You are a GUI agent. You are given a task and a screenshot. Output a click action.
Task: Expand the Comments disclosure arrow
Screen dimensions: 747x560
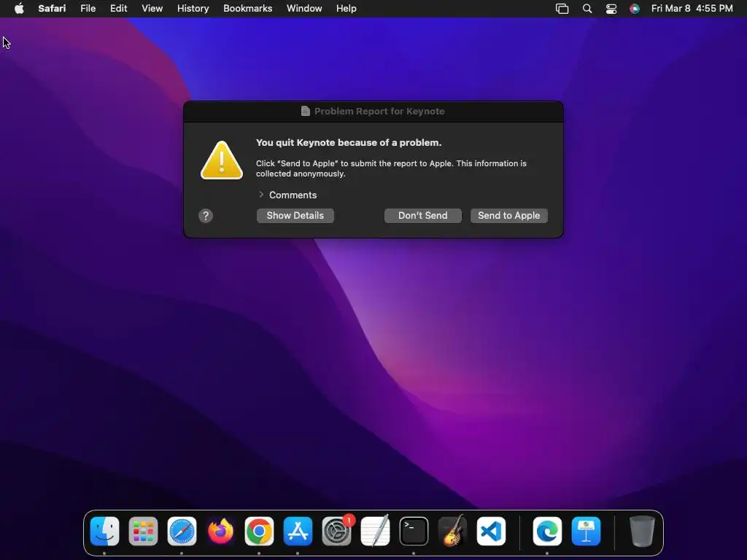tap(261, 194)
